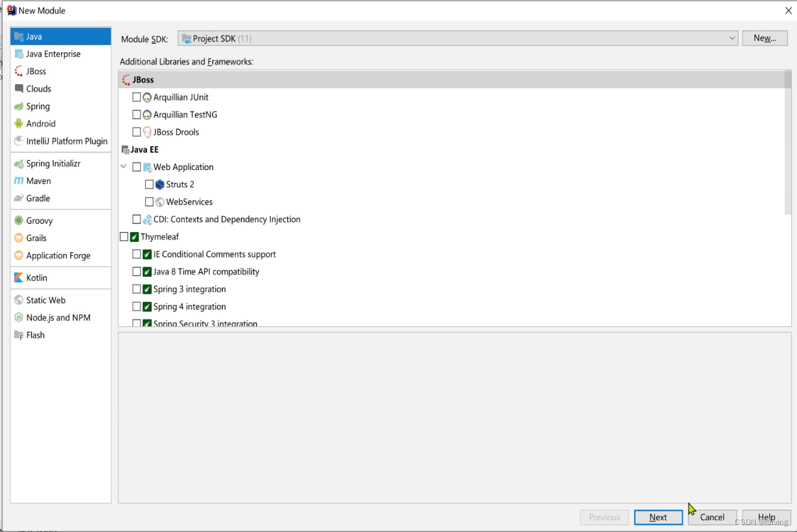The height and width of the screenshot is (532, 797).
Task: Select the Gradle elephant icon
Action: click(19, 198)
